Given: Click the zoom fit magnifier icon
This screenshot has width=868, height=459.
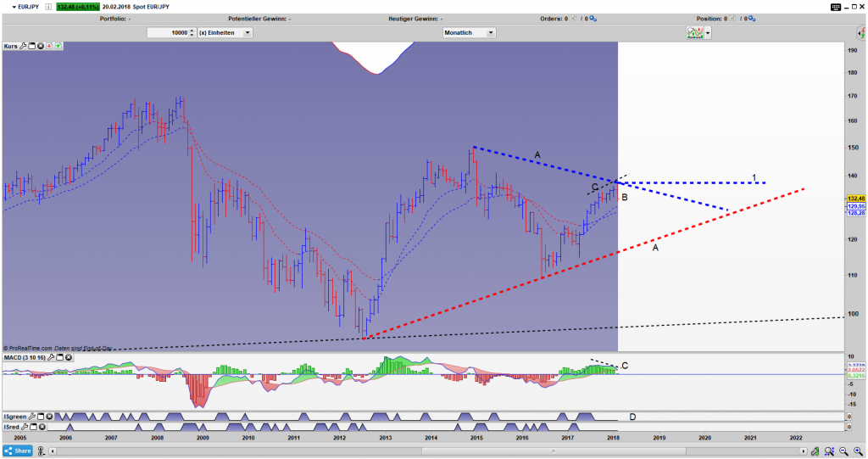Looking at the screenshot, I should (829, 451).
